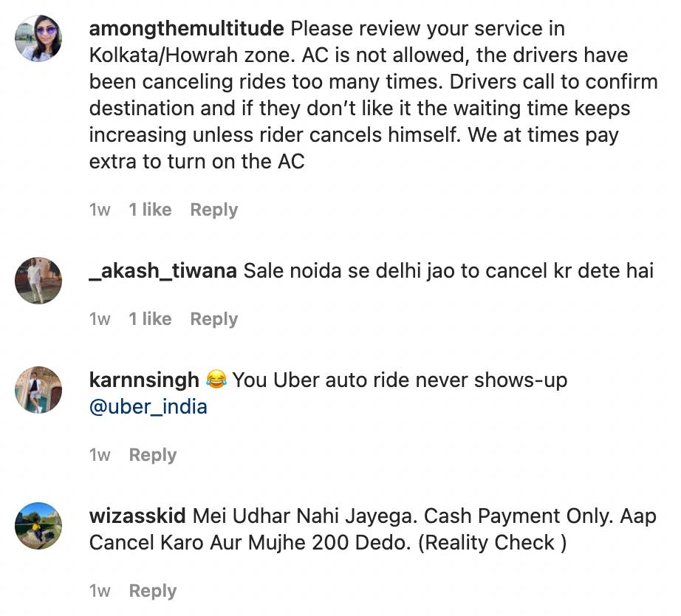This screenshot has height=616, width=681.
Task: Open the _akash_tiwana username link
Action: (x=162, y=271)
